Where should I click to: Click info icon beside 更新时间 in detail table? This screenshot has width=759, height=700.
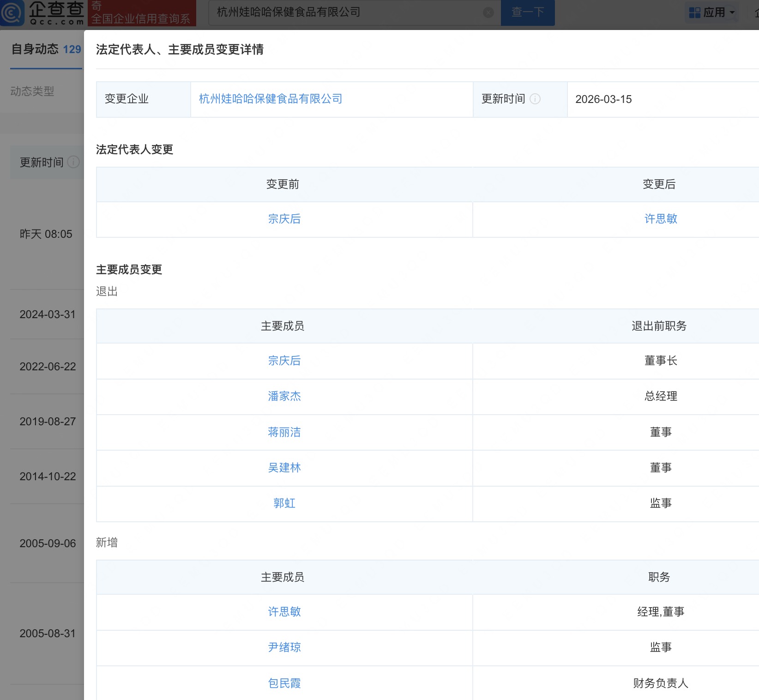[x=535, y=99]
